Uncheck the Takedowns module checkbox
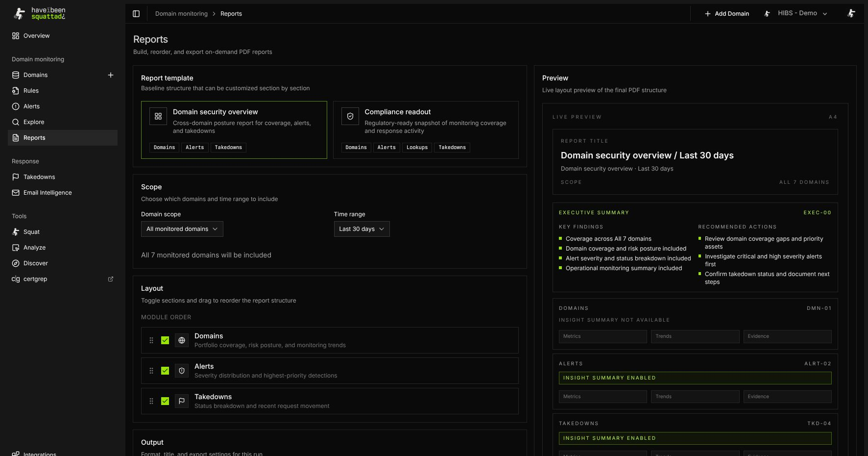 pos(165,401)
